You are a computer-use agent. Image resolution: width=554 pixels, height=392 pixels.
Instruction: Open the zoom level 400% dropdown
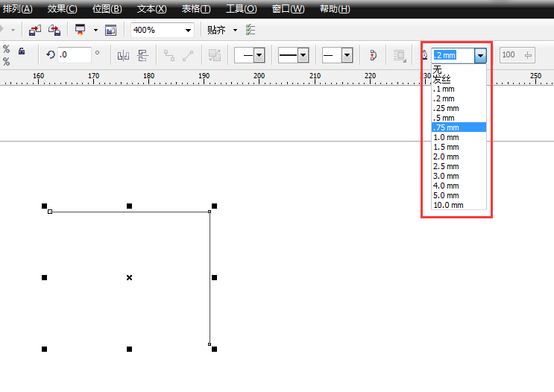pyautogui.click(x=187, y=31)
